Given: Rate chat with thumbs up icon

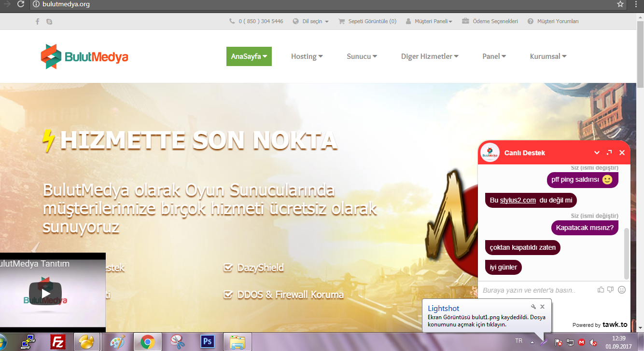Looking at the screenshot, I should click(601, 290).
